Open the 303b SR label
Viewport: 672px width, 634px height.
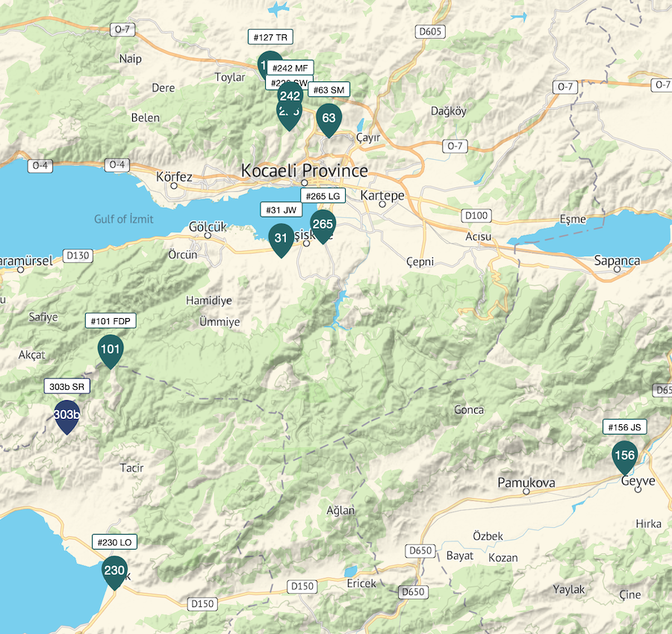tap(67, 386)
